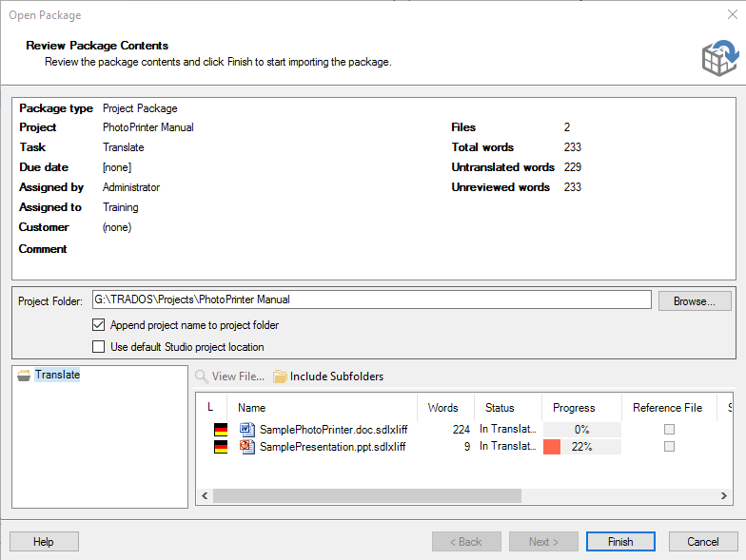Click the 22% progress bar of SamplePresentation
Screen dimensions: 746x560
(582, 447)
